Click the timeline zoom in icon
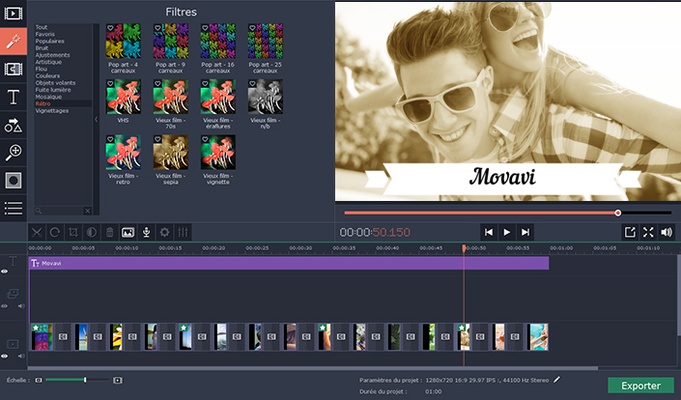Screen dimensions: 681x400 coord(117,380)
